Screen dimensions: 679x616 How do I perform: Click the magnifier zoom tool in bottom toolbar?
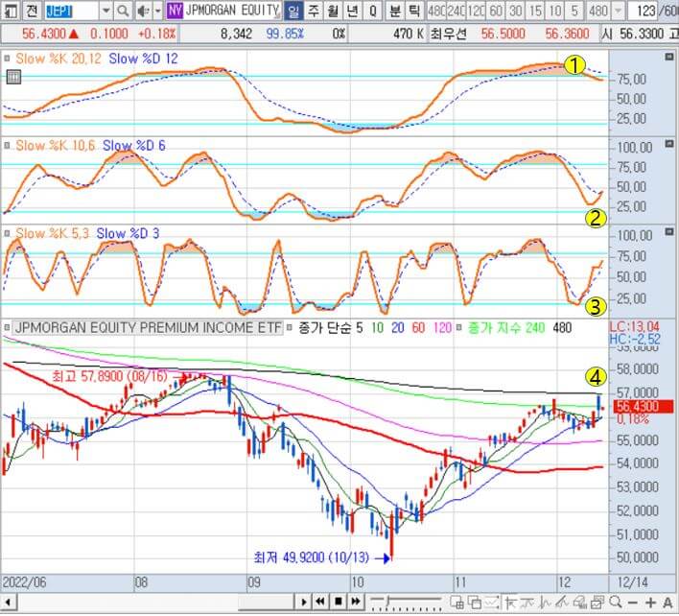pyautogui.click(x=615, y=602)
